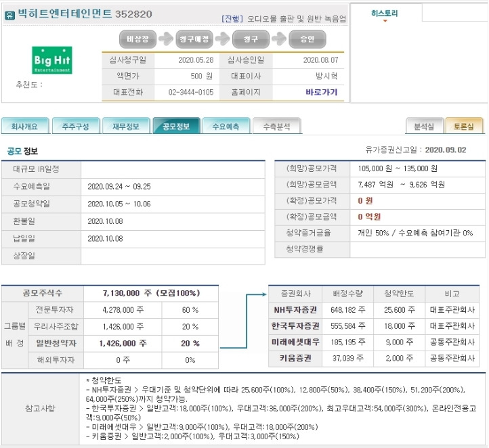This screenshot has width=489, height=448.
Task: Click 수요예측일 value 2020.09.24 ~ 09.25
Action: click(119, 187)
